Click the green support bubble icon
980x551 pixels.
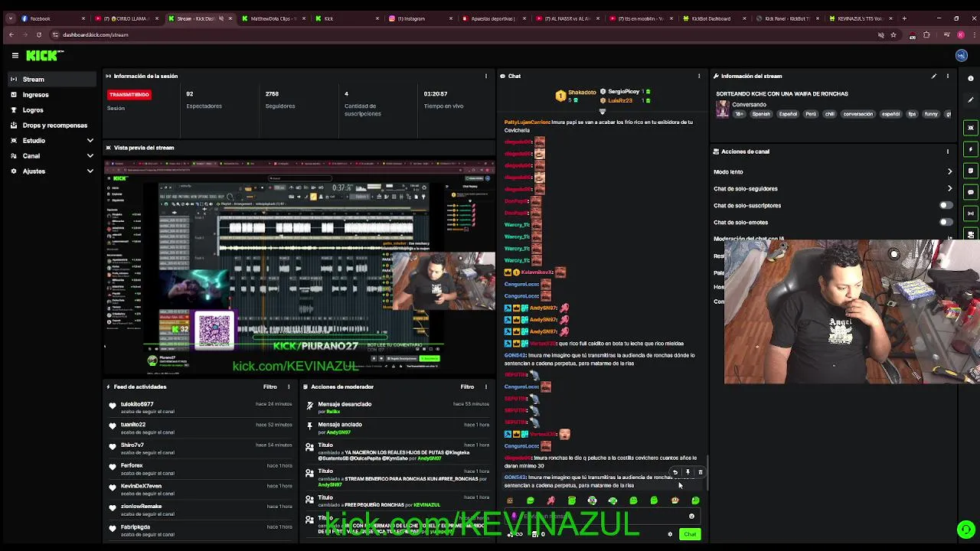pyautogui.click(x=966, y=530)
